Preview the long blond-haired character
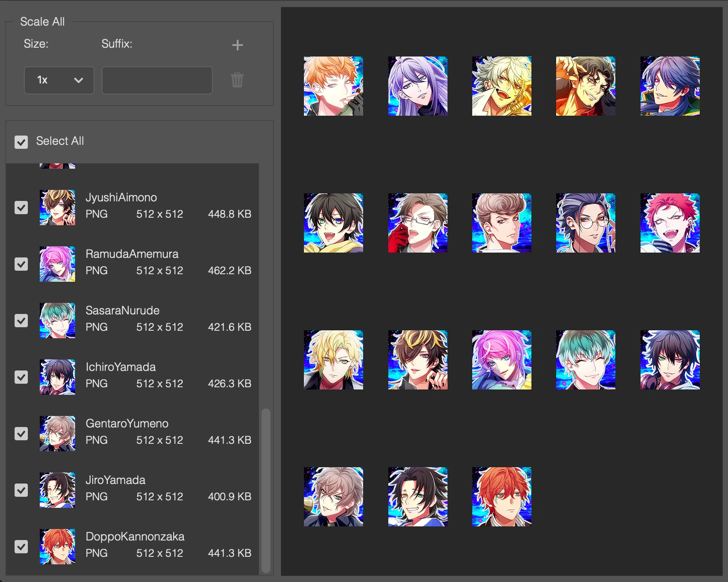The width and height of the screenshot is (728, 582). click(334, 360)
